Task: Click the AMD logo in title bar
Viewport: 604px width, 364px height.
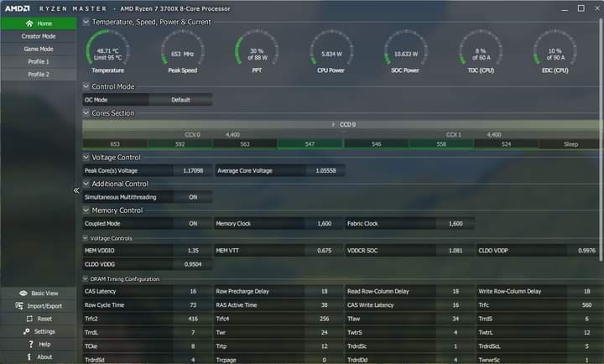Action: pyautogui.click(x=17, y=8)
